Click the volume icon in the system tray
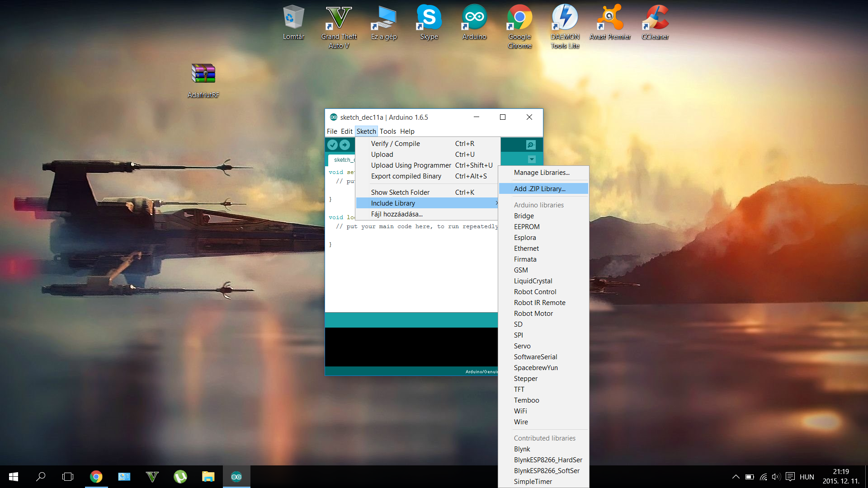Viewport: 868px width, 488px height. point(776,477)
